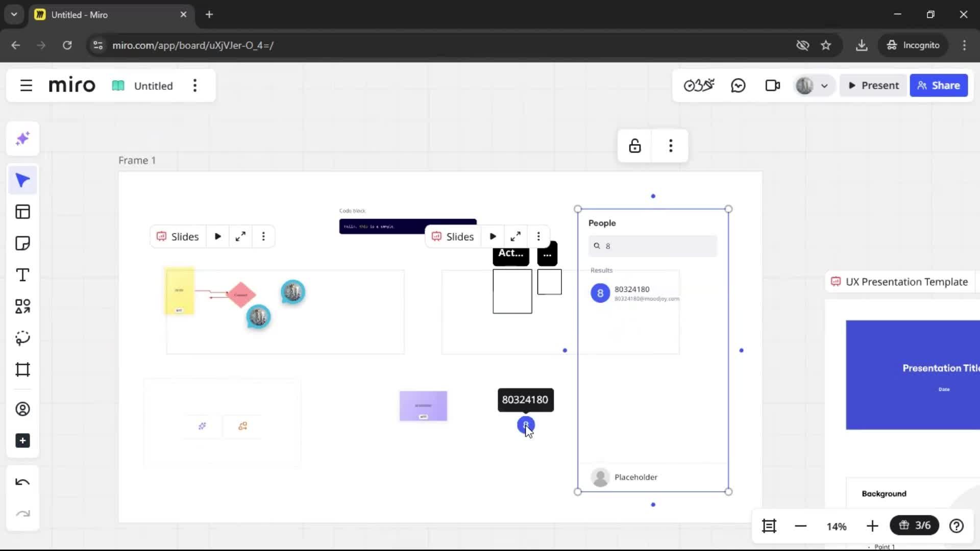
Task: Open the board options three-dot menu beside Untitled
Action: [x=195, y=86]
